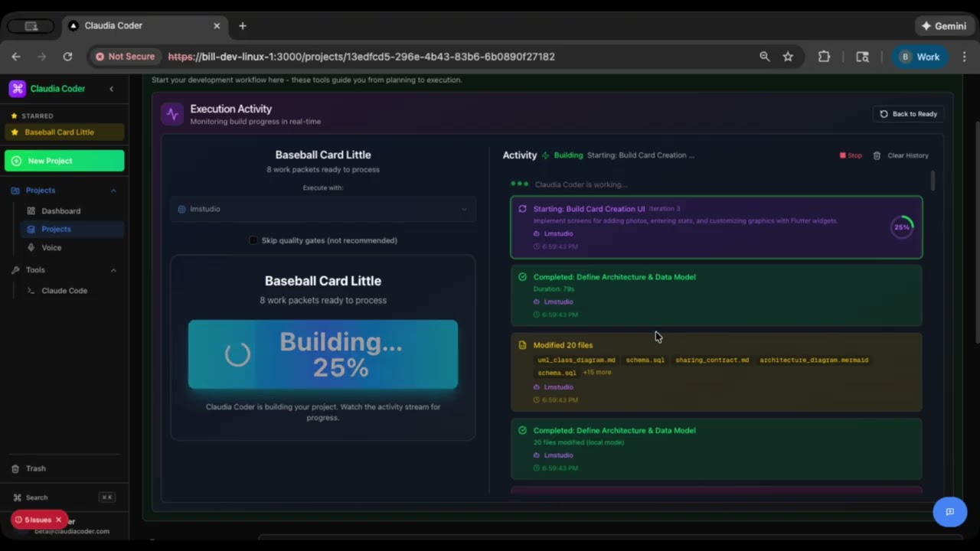Open the Execute with lmstudio dropdown
This screenshot has height=551, width=980.
[323, 209]
